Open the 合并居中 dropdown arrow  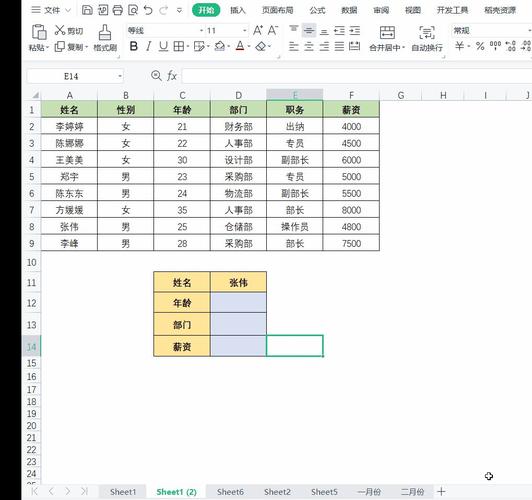[403, 47]
